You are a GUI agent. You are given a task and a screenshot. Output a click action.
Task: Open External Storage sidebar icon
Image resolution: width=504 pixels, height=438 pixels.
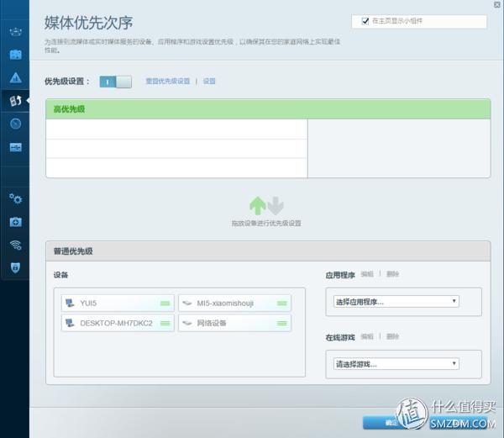pyautogui.click(x=15, y=147)
